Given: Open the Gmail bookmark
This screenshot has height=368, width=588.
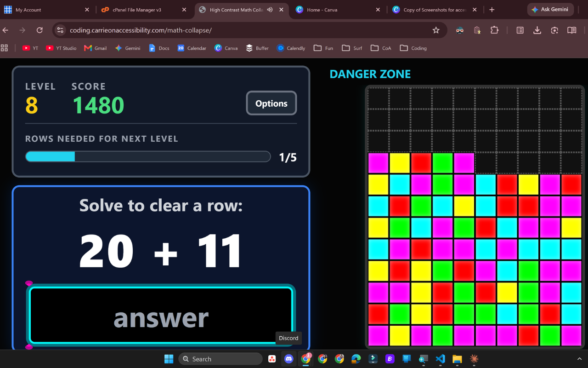Looking at the screenshot, I should point(96,48).
